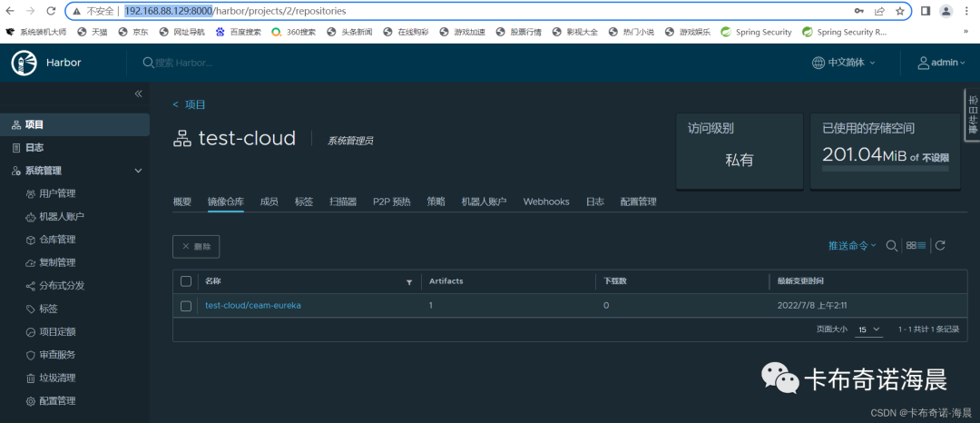Open the test-cloud/ceam-eureka repository link
This screenshot has height=423, width=980.
[253, 306]
